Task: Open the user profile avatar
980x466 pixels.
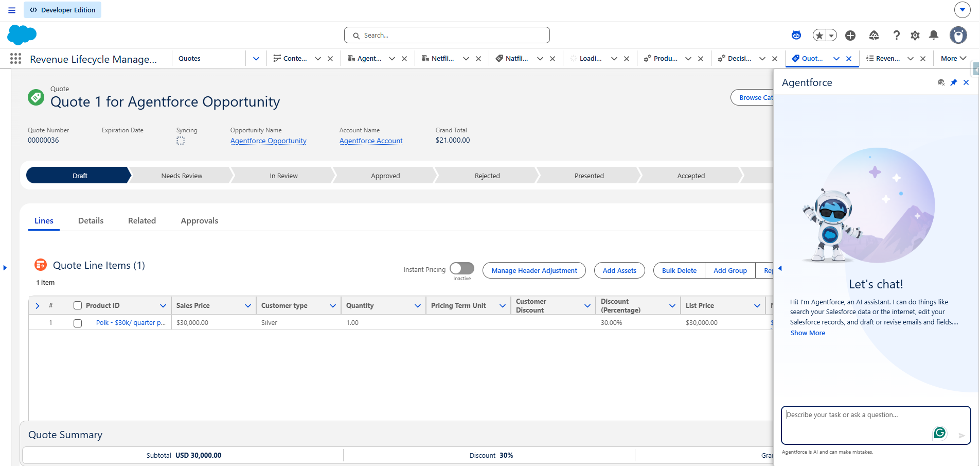Action: coord(958,35)
